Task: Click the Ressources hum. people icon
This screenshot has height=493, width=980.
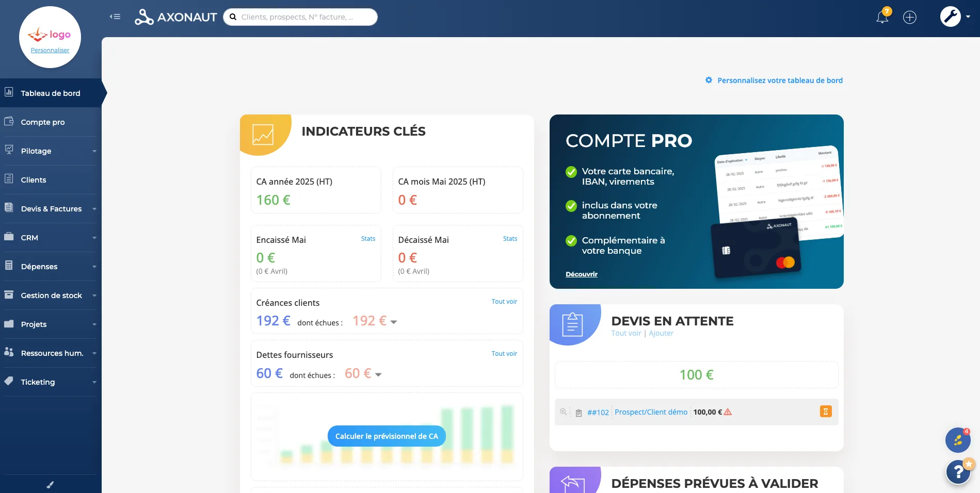Action: point(9,352)
